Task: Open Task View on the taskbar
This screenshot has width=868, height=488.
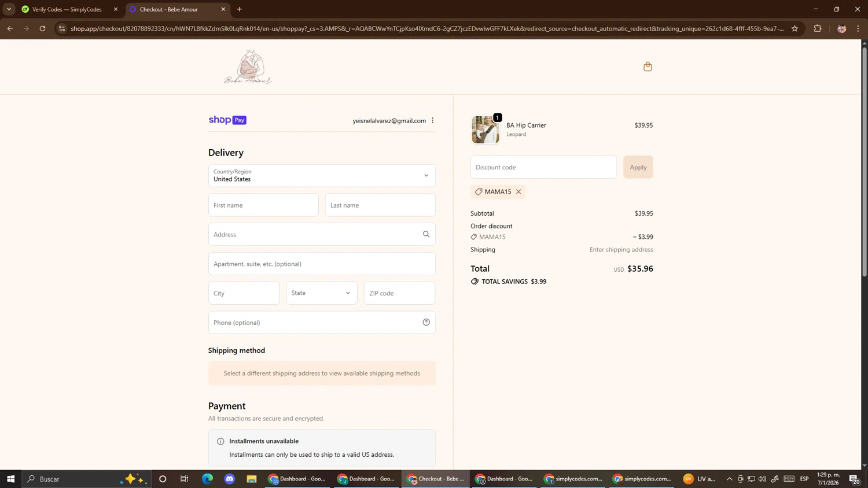Action: click(185, 479)
